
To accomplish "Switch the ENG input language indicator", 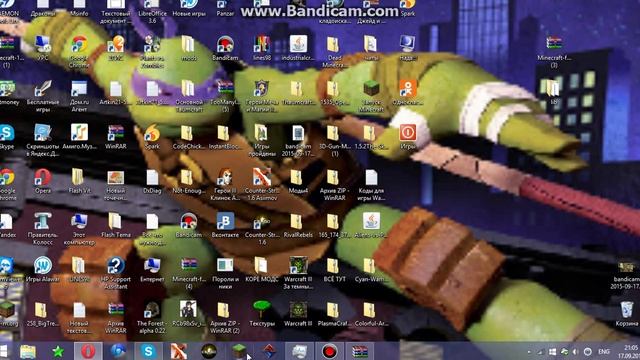I will 604,351.
